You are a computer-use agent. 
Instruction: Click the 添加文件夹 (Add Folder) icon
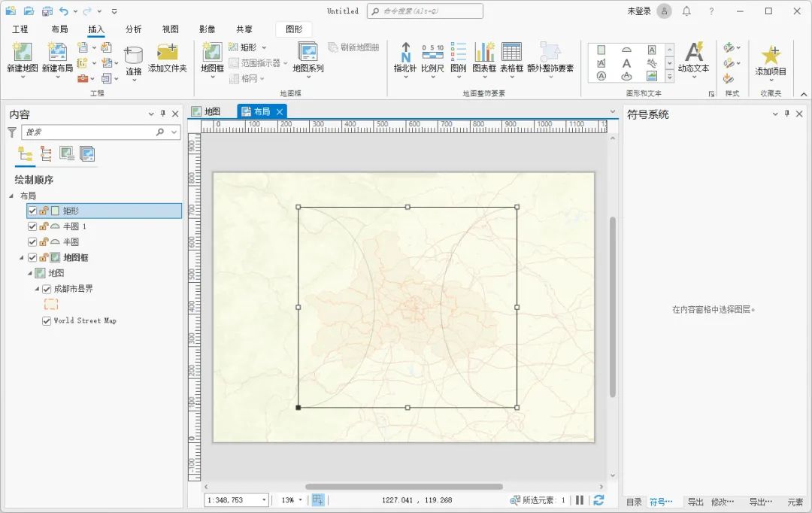pos(167,53)
